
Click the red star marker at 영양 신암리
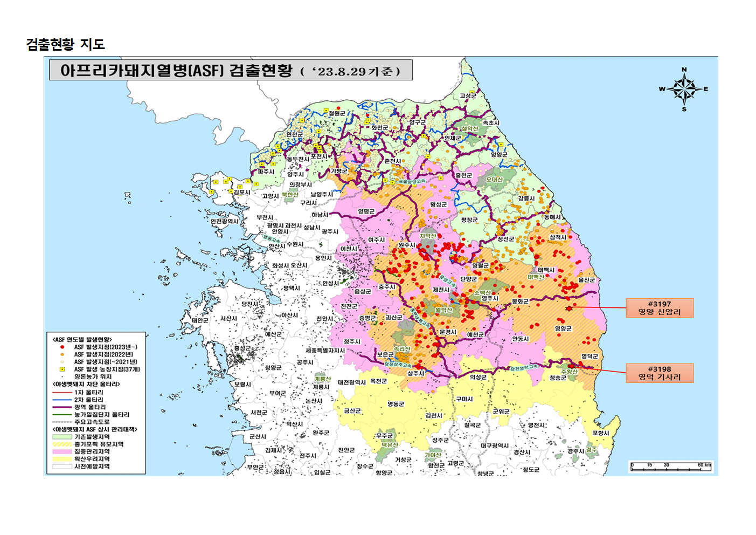click(x=569, y=308)
